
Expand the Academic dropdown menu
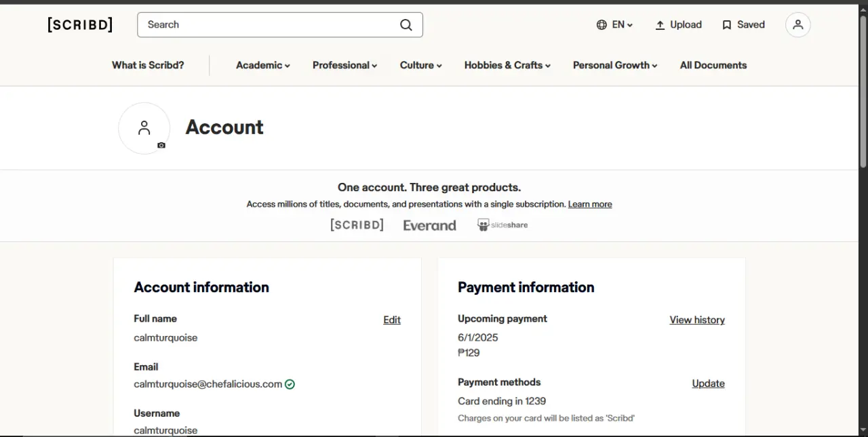[x=263, y=65]
